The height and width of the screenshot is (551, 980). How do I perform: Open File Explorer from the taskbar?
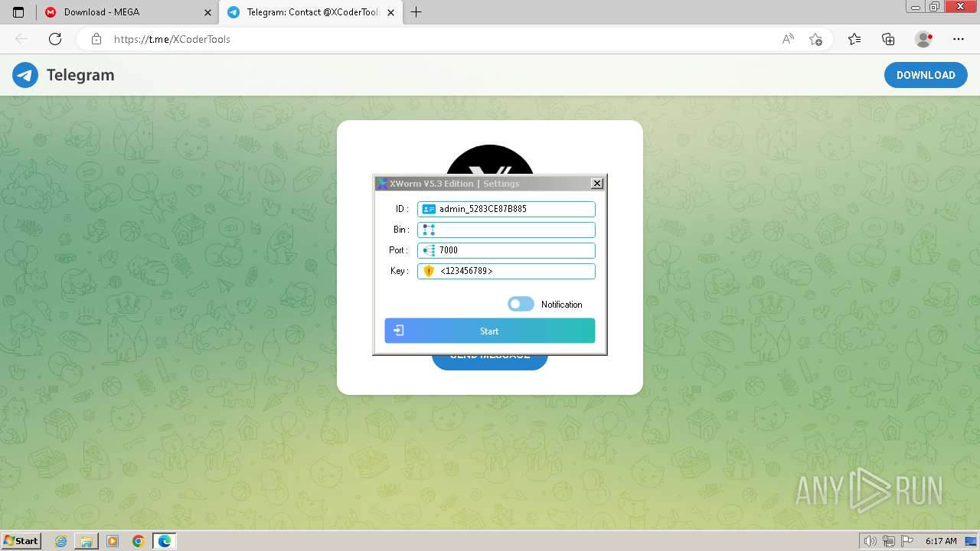point(87,541)
